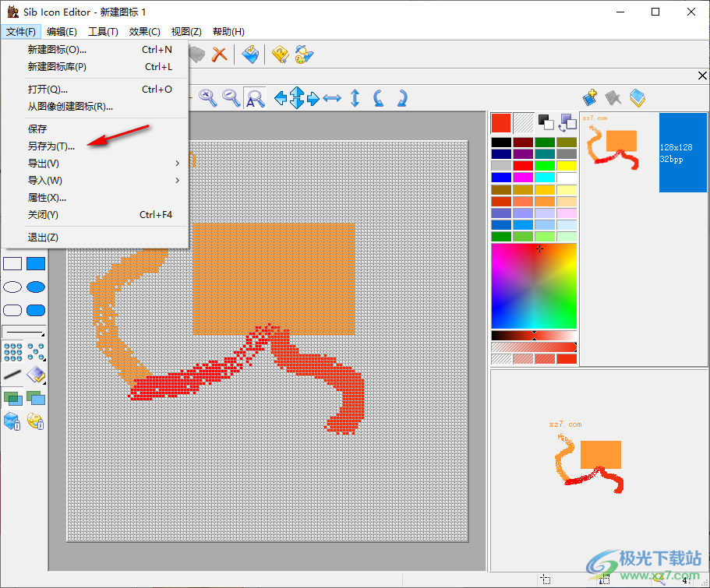Toggle the transparent overlapping squares mode

(12, 398)
